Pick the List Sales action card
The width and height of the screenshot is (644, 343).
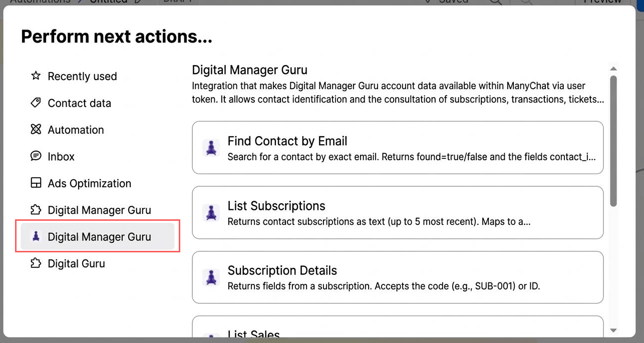(398, 327)
